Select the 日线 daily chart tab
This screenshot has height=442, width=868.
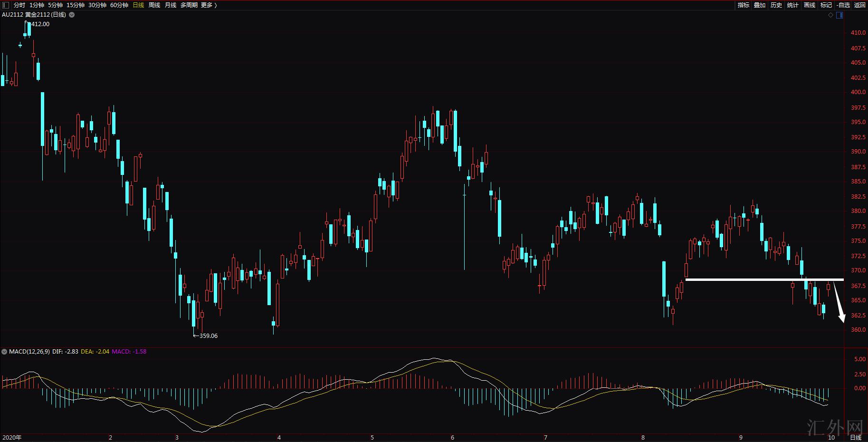[138, 5]
